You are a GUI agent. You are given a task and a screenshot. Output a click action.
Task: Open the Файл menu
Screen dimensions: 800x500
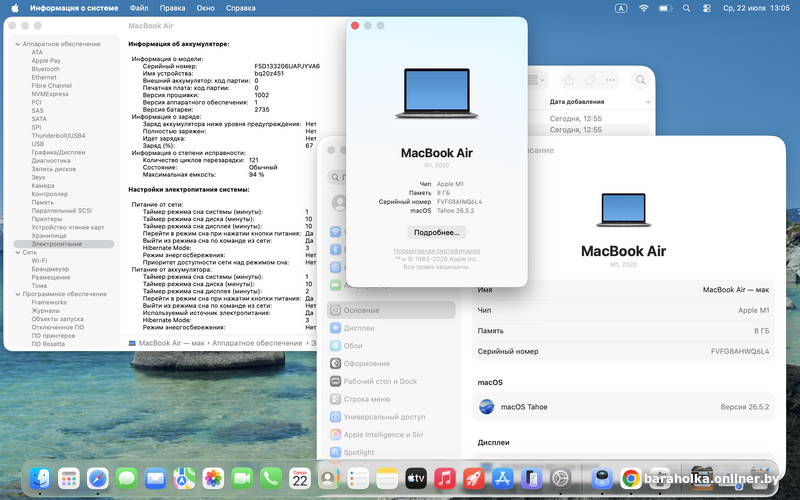click(x=139, y=8)
